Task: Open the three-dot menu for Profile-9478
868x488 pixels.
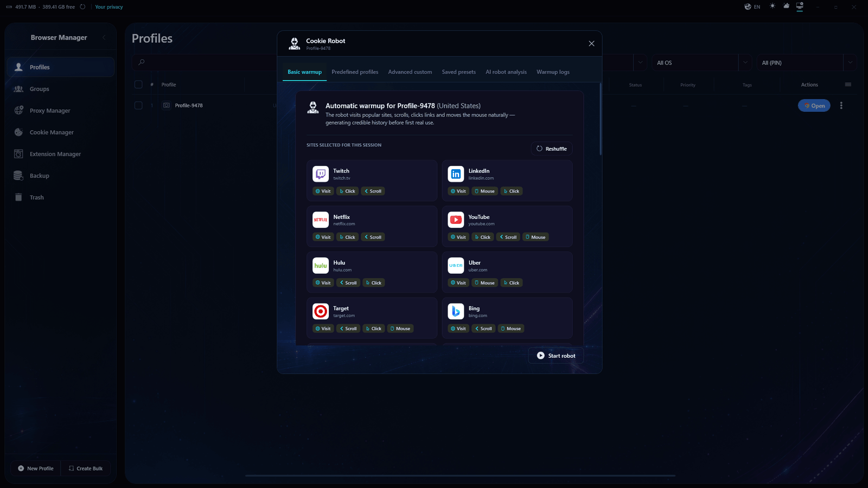Action: pos(841,106)
